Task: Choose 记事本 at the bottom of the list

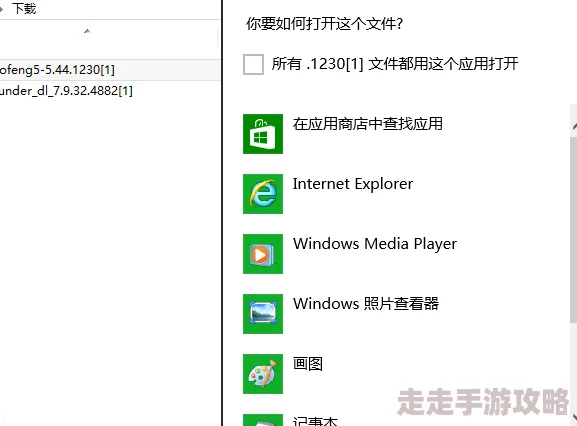Action: [315, 421]
